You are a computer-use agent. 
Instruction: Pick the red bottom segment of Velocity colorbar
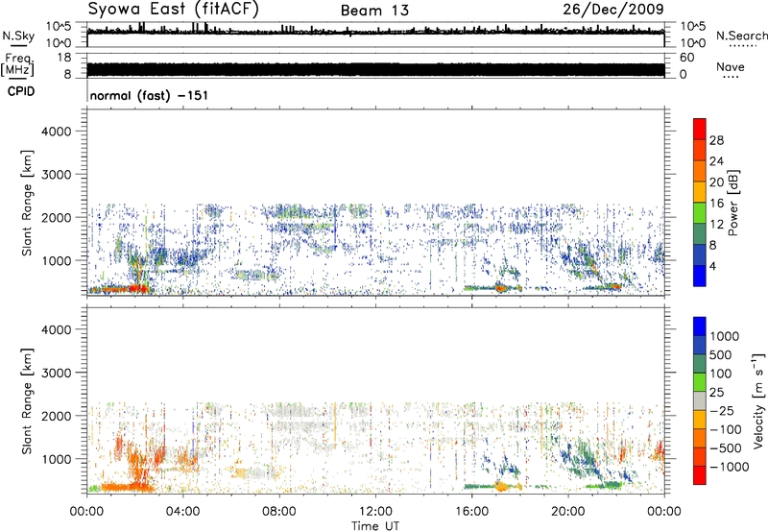(x=700, y=475)
